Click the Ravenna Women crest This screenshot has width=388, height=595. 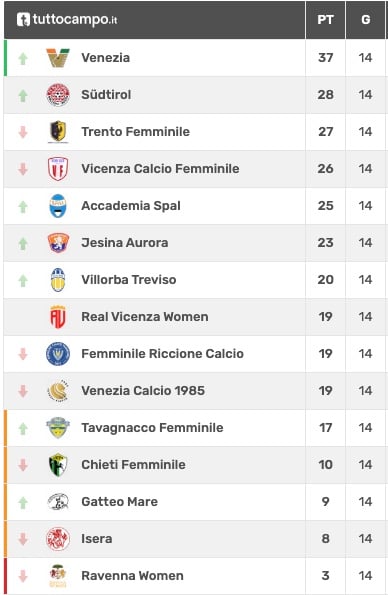pos(58,576)
